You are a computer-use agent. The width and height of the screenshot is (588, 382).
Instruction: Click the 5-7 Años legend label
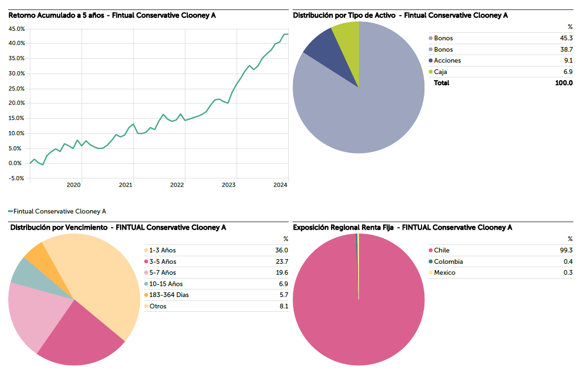click(x=163, y=273)
